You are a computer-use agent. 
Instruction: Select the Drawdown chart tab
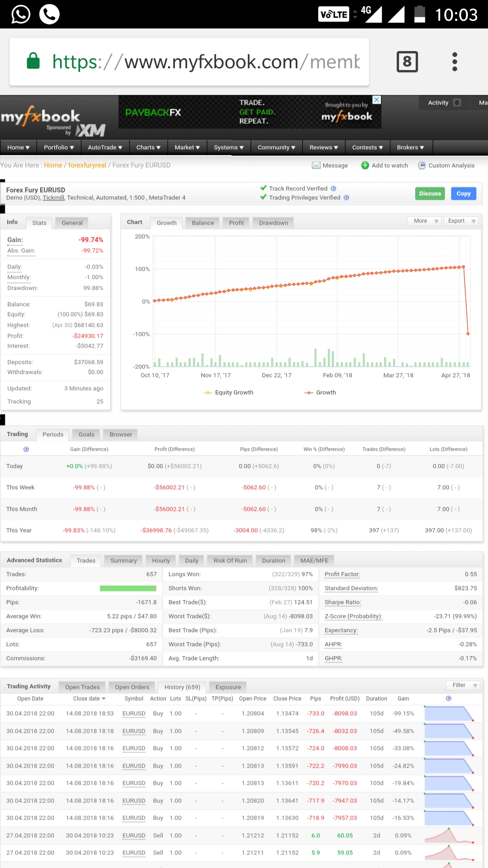[x=274, y=223]
